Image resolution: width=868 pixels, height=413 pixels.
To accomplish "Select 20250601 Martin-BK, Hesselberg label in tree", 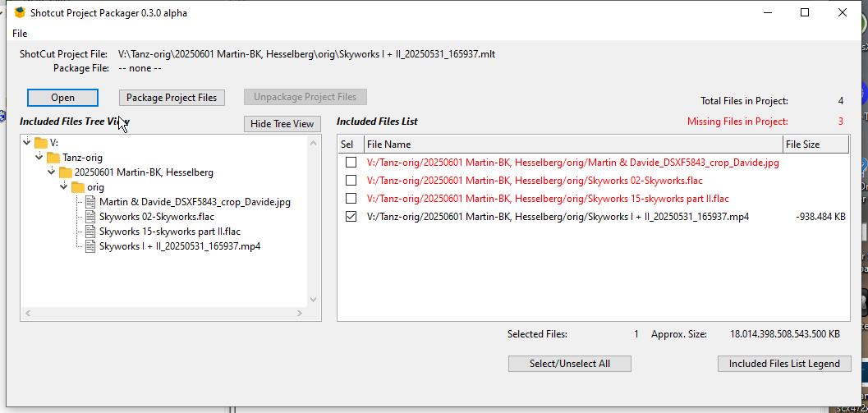I will [x=144, y=172].
